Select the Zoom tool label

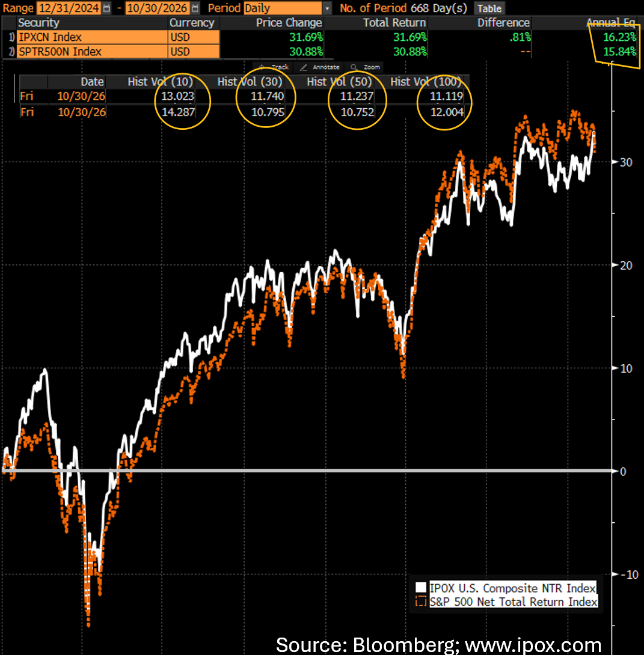pyautogui.click(x=372, y=67)
